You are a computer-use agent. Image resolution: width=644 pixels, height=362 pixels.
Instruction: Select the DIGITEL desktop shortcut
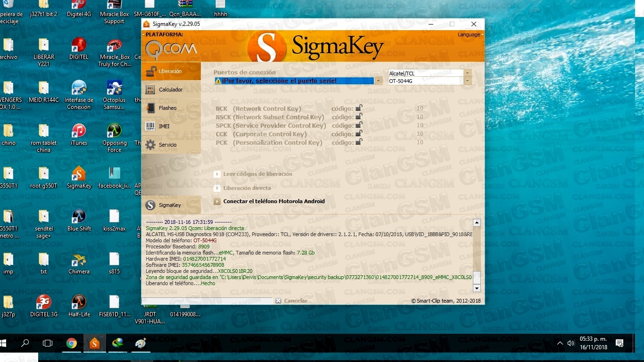pyautogui.click(x=79, y=49)
